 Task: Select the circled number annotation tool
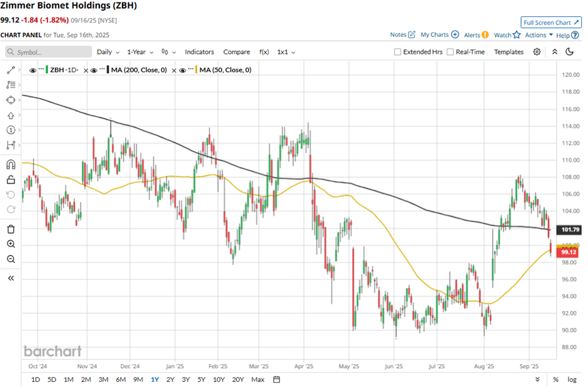(11, 130)
